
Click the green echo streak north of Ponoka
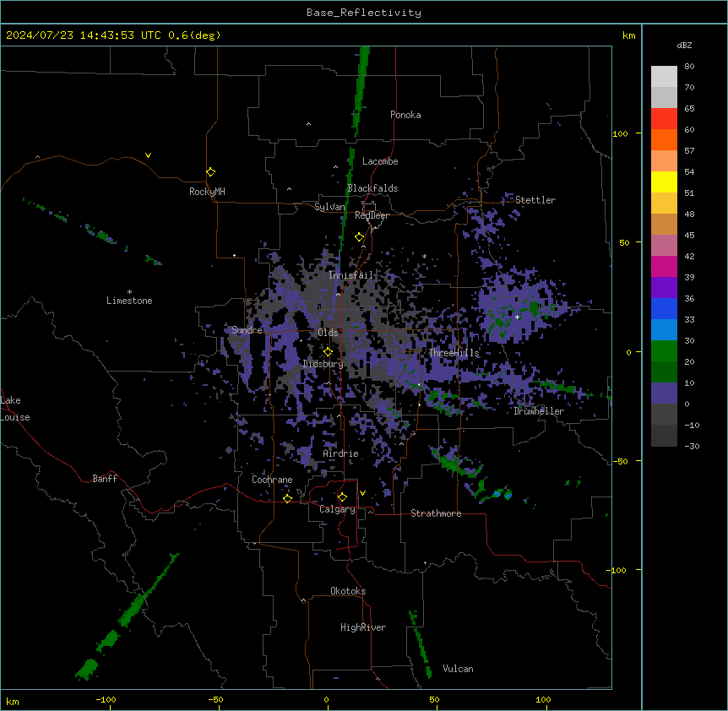coord(360,90)
